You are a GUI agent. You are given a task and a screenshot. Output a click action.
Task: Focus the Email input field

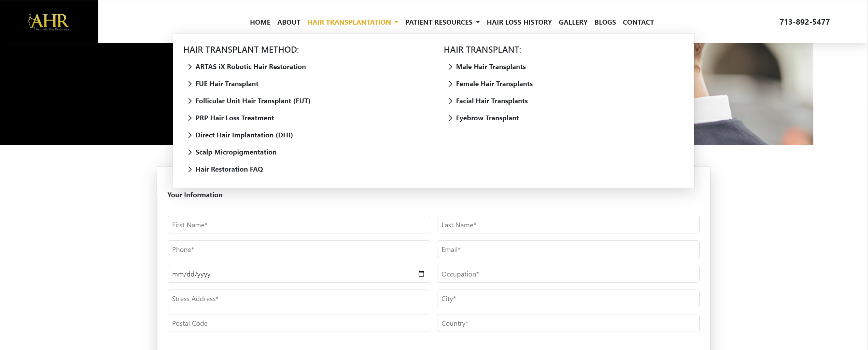(568, 250)
